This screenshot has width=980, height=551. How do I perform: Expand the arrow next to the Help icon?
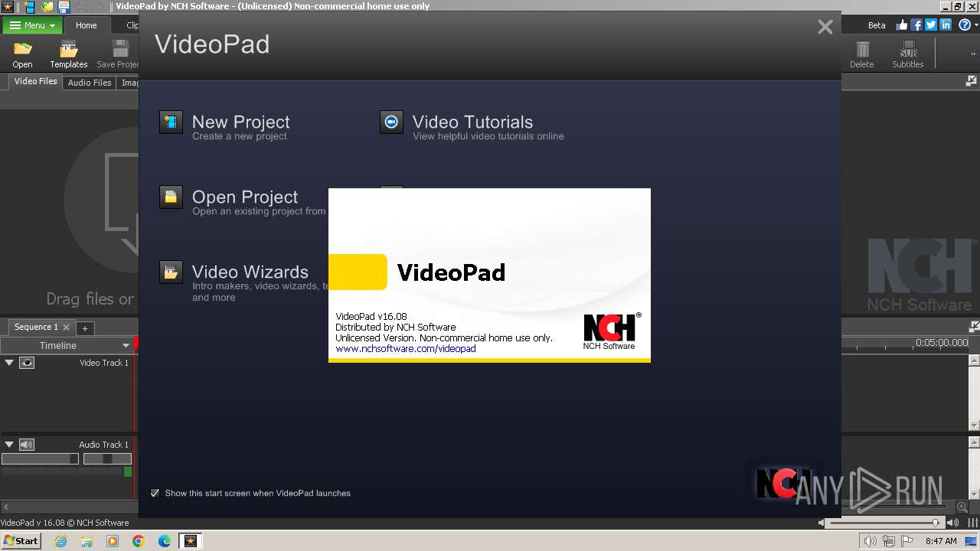tap(975, 25)
